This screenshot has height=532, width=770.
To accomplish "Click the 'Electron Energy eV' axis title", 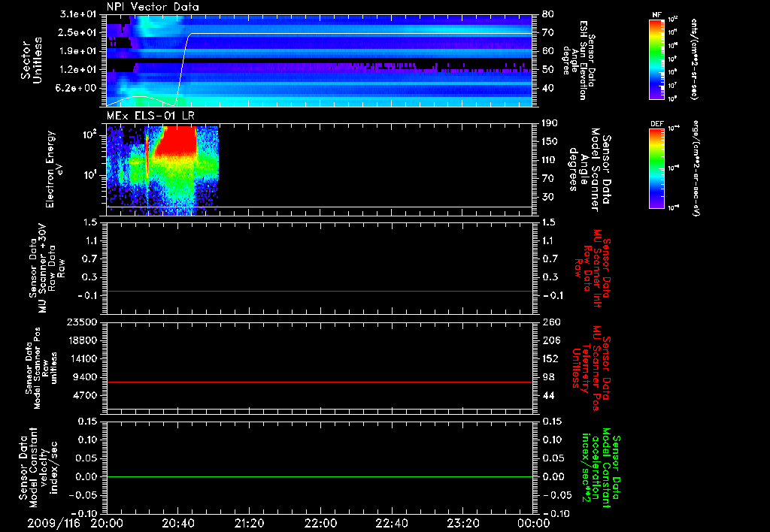I will tap(54, 169).
